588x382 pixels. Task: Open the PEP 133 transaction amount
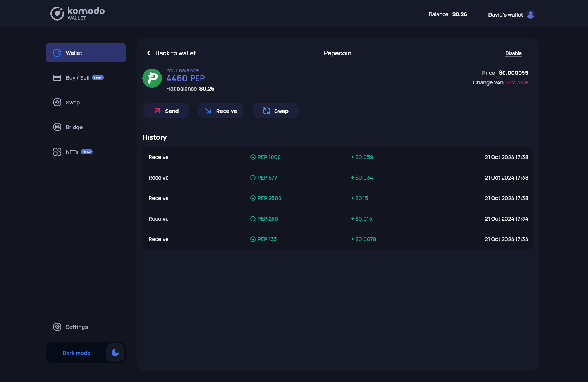coord(267,239)
